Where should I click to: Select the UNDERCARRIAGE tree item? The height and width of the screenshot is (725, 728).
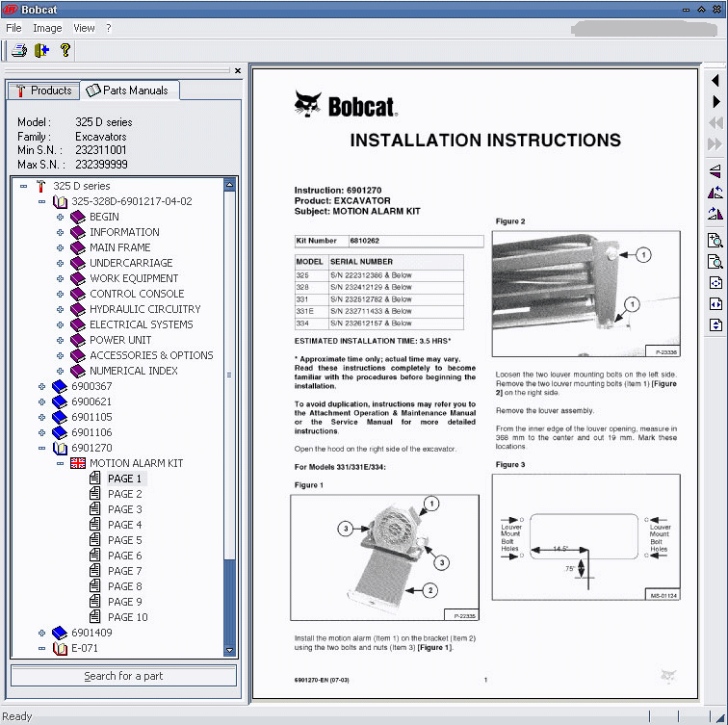pos(131,263)
